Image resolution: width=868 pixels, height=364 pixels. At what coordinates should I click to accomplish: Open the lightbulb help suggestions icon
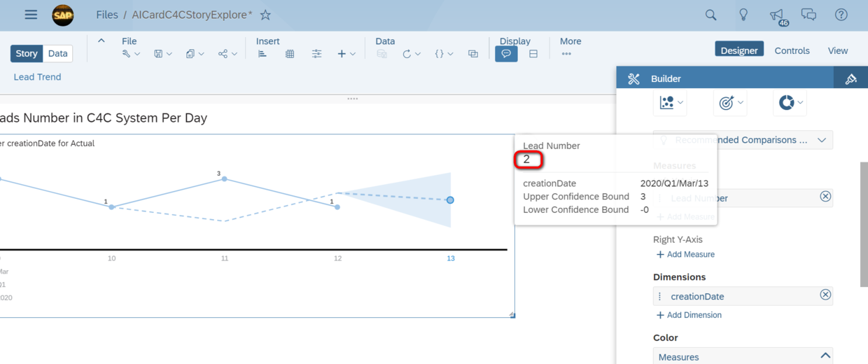pyautogui.click(x=743, y=15)
